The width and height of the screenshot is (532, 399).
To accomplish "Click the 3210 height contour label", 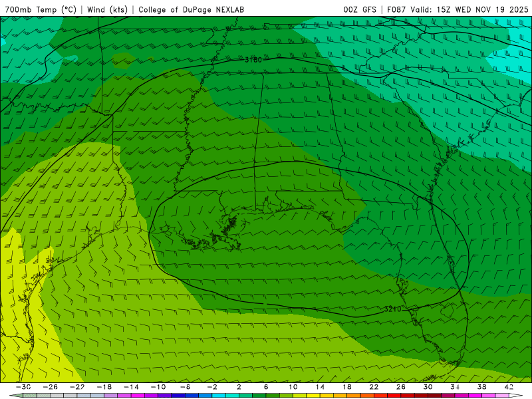I will pos(392,309).
